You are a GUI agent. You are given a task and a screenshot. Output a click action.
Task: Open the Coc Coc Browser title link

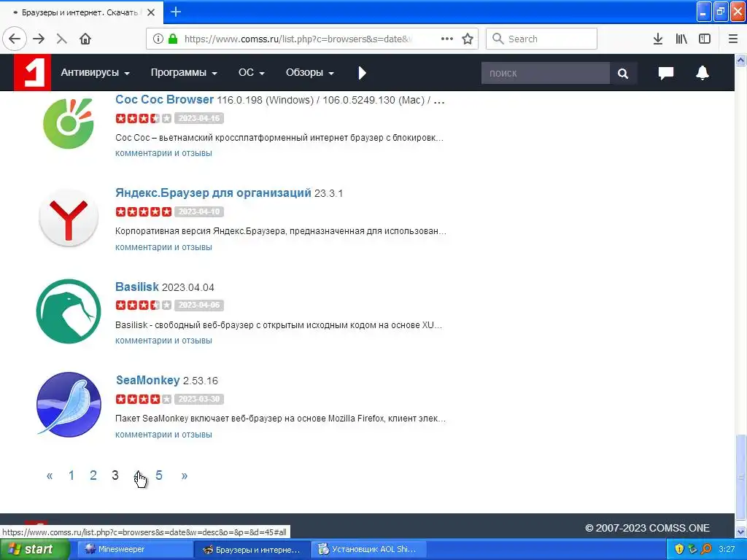click(x=164, y=99)
